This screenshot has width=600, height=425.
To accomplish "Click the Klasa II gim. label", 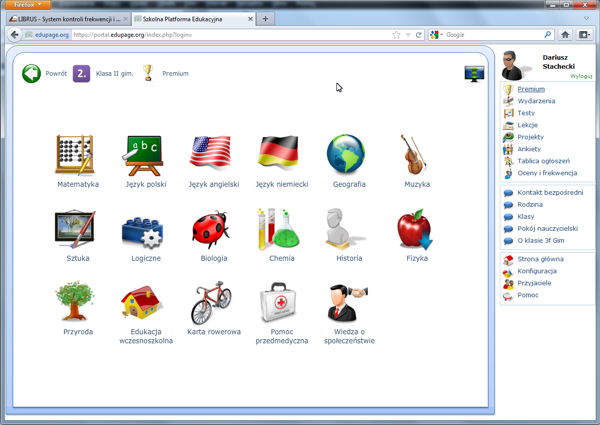I will [x=114, y=73].
